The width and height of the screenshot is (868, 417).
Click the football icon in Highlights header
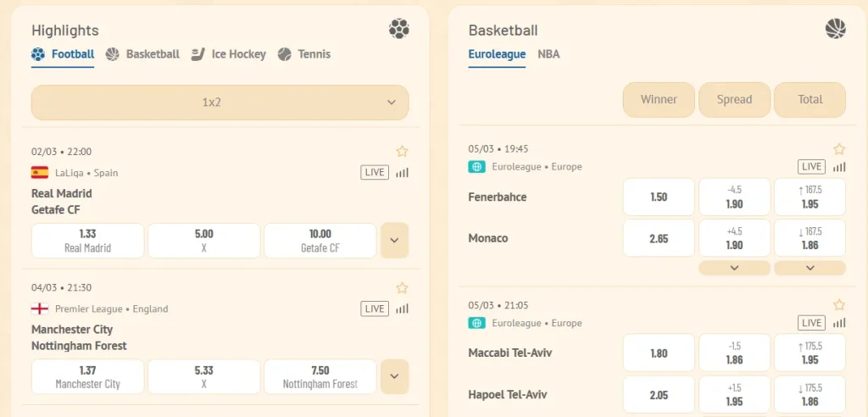tap(398, 28)
